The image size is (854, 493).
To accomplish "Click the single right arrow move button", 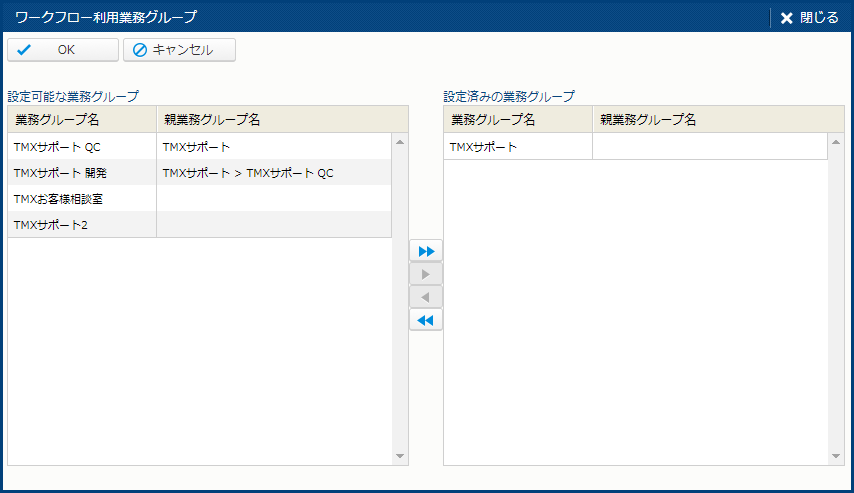I will coord(426,274).
